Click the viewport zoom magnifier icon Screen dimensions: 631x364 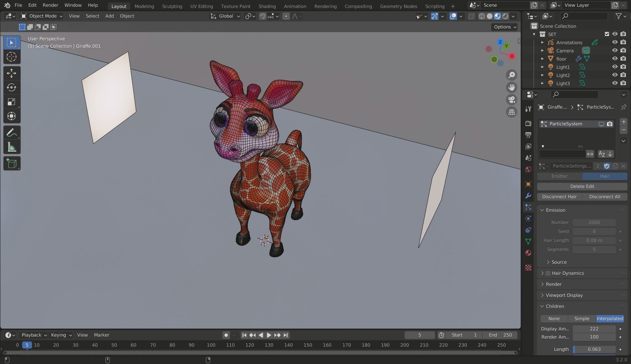coord(511,75)
